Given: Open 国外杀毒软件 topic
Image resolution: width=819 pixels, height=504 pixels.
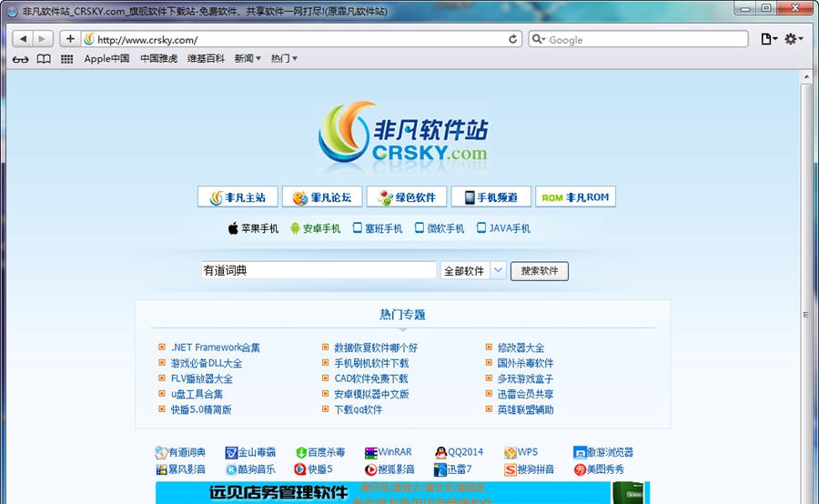Looking at the screenshot, I should 525,363.
